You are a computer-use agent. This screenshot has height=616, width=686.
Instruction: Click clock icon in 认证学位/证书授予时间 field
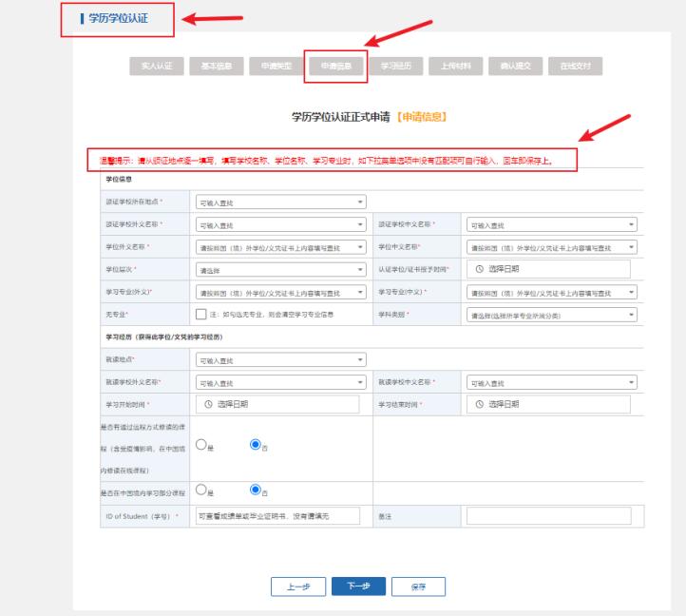(480, 269)
